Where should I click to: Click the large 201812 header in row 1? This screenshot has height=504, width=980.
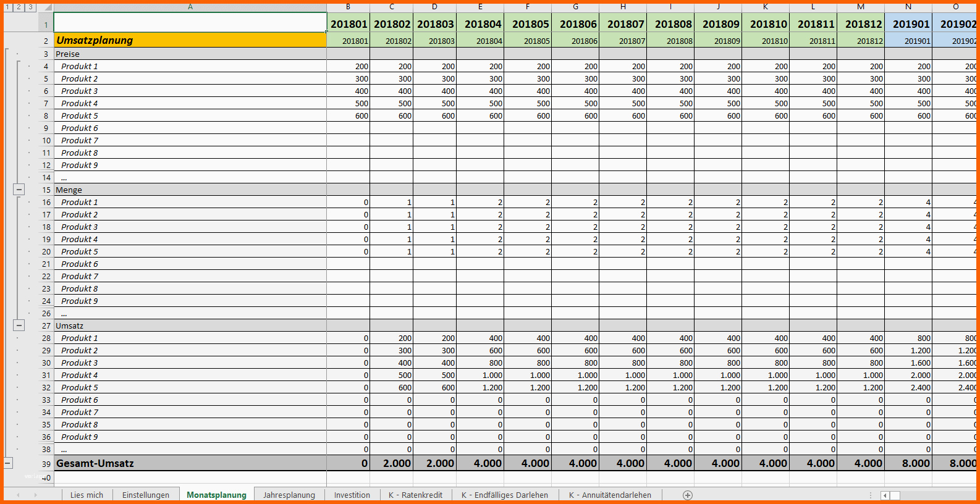click(861, 23)
